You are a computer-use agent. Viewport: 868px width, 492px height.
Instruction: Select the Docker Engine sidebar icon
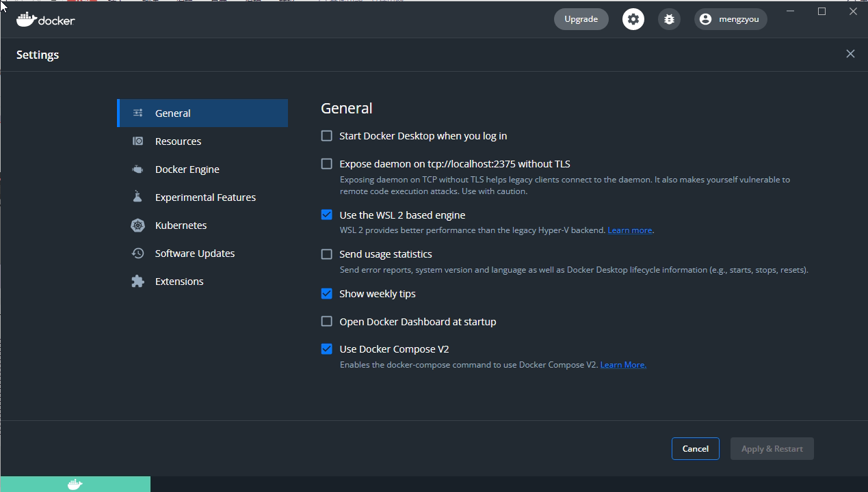pyautogui.click(x=137, y=169)
